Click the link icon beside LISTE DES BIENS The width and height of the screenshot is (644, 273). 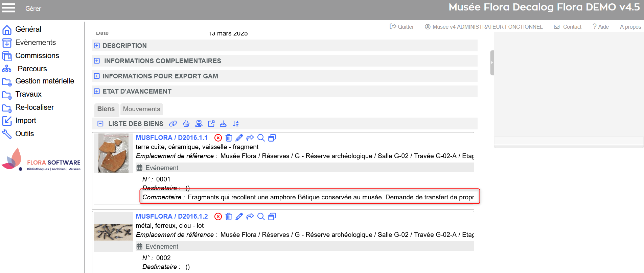click(x=173, y=124)
